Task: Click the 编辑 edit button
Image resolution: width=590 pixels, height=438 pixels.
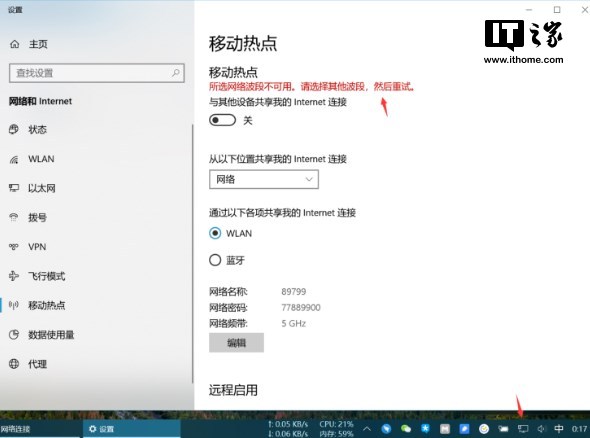Action: 236,342
